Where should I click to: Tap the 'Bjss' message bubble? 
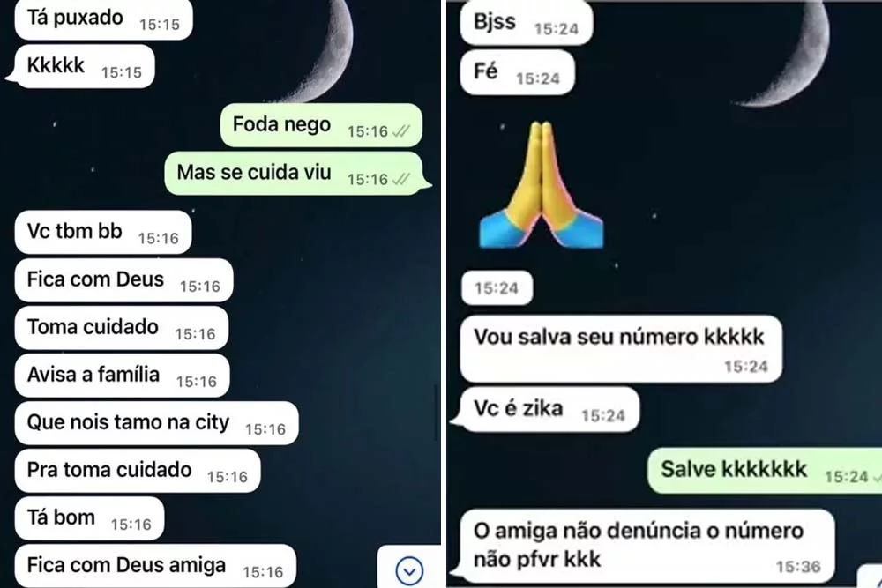coord(526,23)
